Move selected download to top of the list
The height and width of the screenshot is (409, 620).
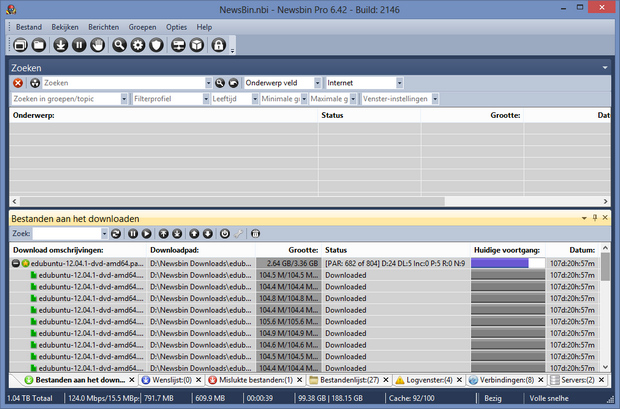(x=164, y=234)
